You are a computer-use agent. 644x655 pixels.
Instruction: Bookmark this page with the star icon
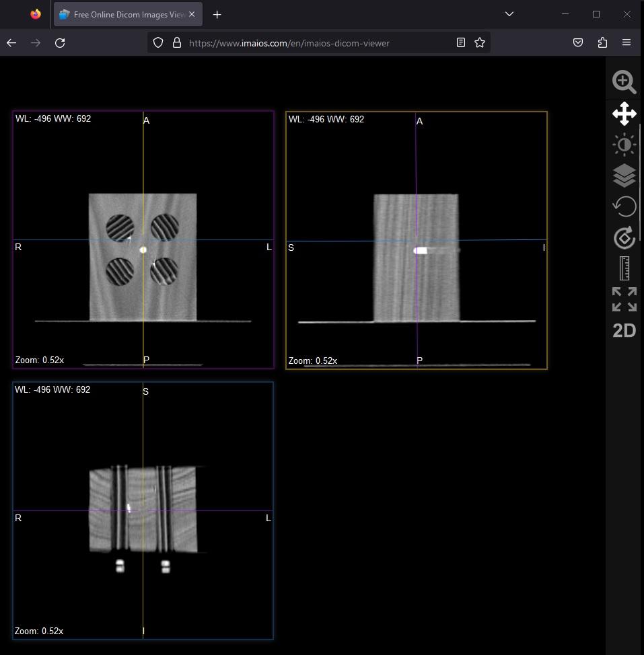(480, 43)
